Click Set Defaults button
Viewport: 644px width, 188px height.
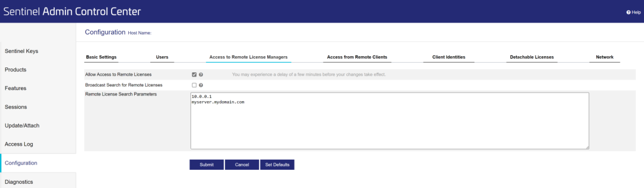(277, 165)
